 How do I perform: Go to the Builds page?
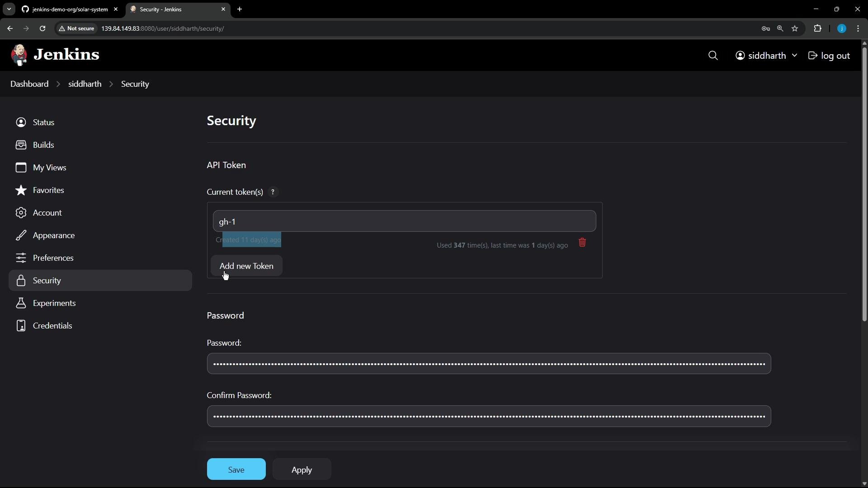[100, 145]
